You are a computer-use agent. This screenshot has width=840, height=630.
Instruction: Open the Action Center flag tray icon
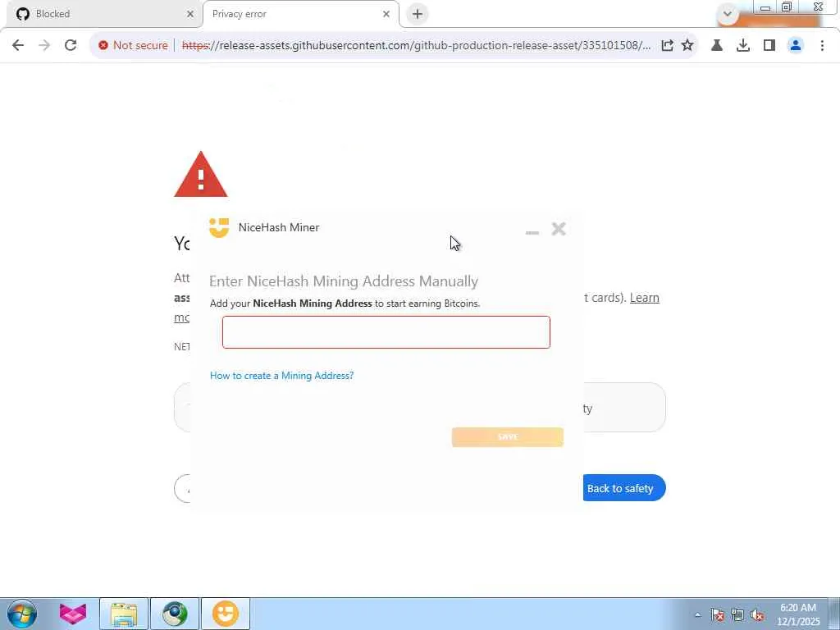coord(717,615)
